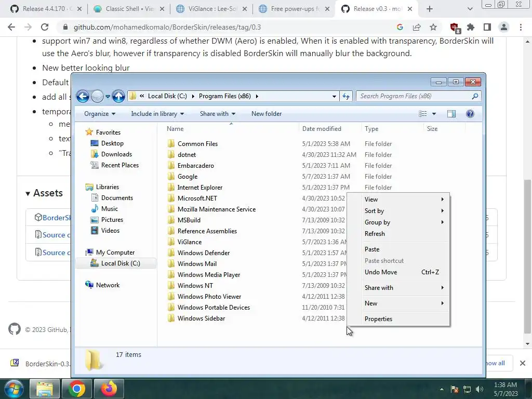Screen dimensions: 532x399
Task: Open the New submenu in context menu
Action: click(404, 303)
